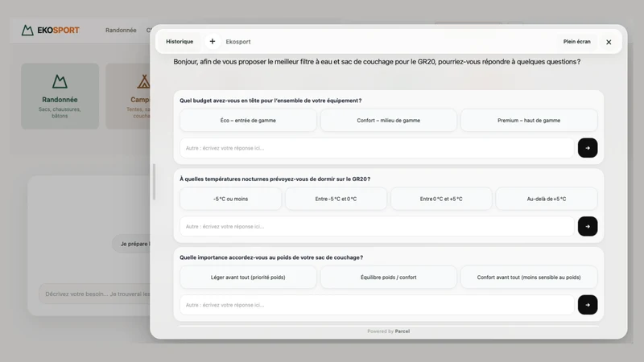Open the Historique tab
This screenshot has width=644, height=362.
point(180,42)
